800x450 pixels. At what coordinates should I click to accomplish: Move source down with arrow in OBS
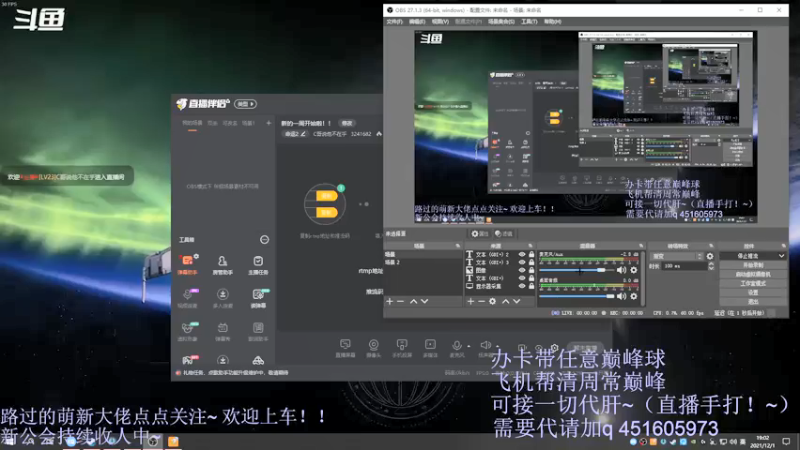click(517, 302)
